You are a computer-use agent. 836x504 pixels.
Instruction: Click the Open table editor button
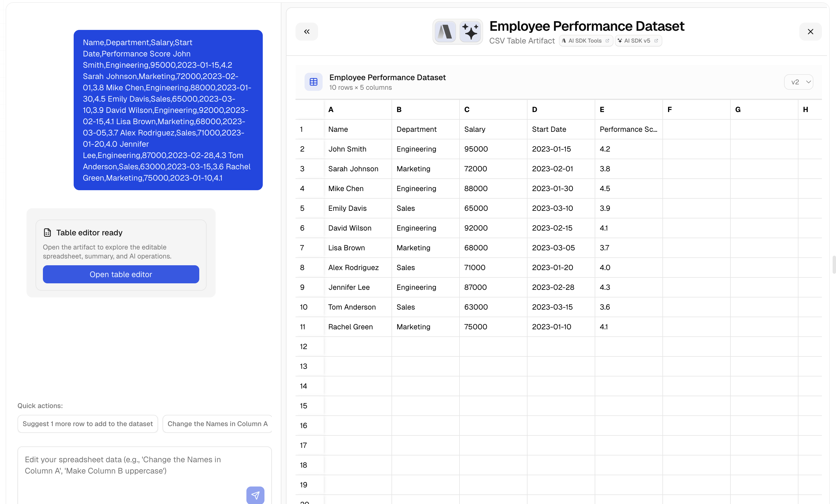pyautogui.click(x=121, y=274)
